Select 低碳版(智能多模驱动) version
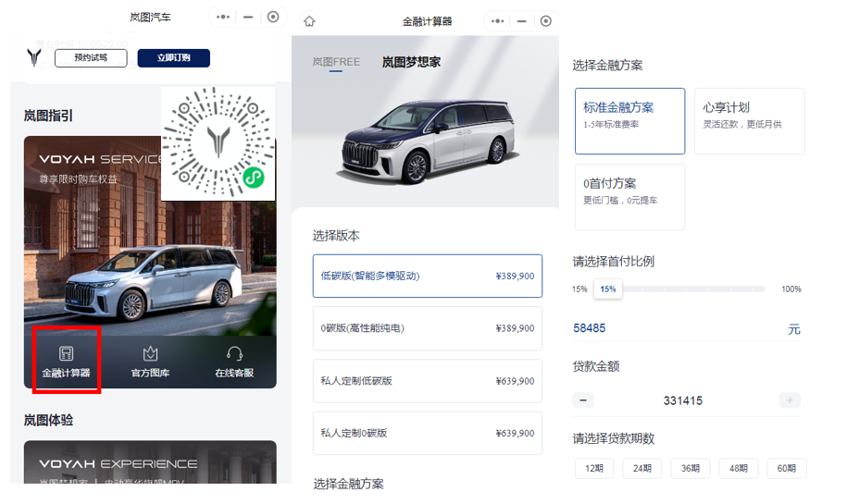The image size is (847, 504). click(428, 276)
